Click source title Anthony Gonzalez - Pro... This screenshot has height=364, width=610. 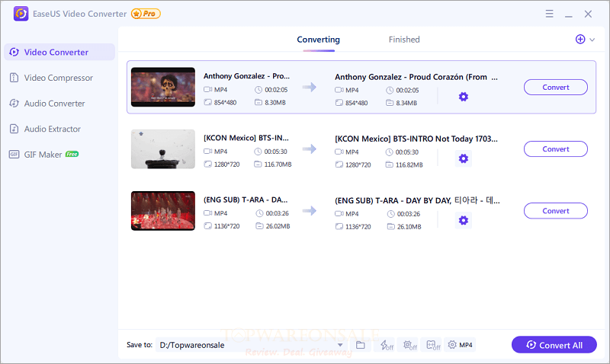246,76
